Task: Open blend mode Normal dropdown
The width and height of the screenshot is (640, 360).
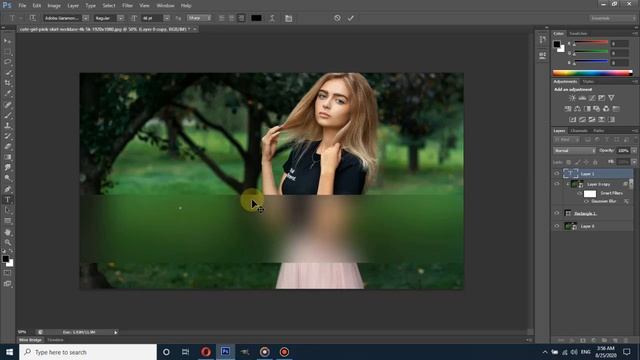Action: coord(574,151)
